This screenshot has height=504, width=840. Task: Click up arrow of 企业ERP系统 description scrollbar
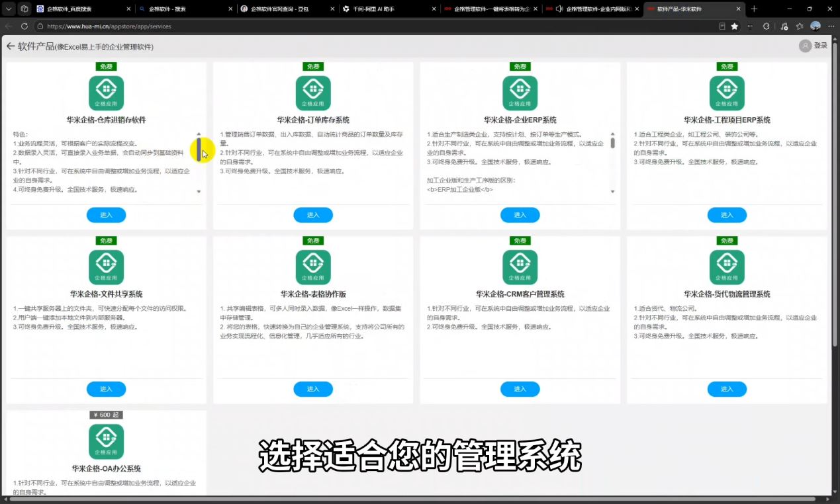612,134
